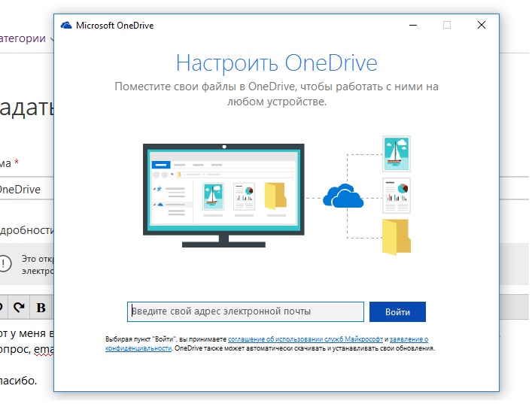Screen dimensions: 532x404
Task: Toggle bold in background editor toolbar
Action: coord(41,307)
